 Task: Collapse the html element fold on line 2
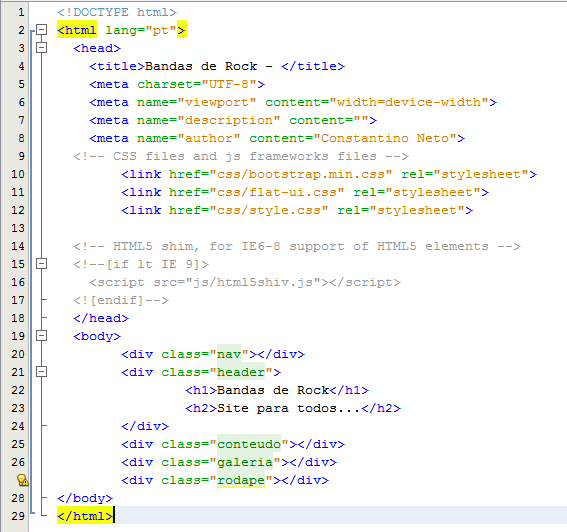point(42,30)
